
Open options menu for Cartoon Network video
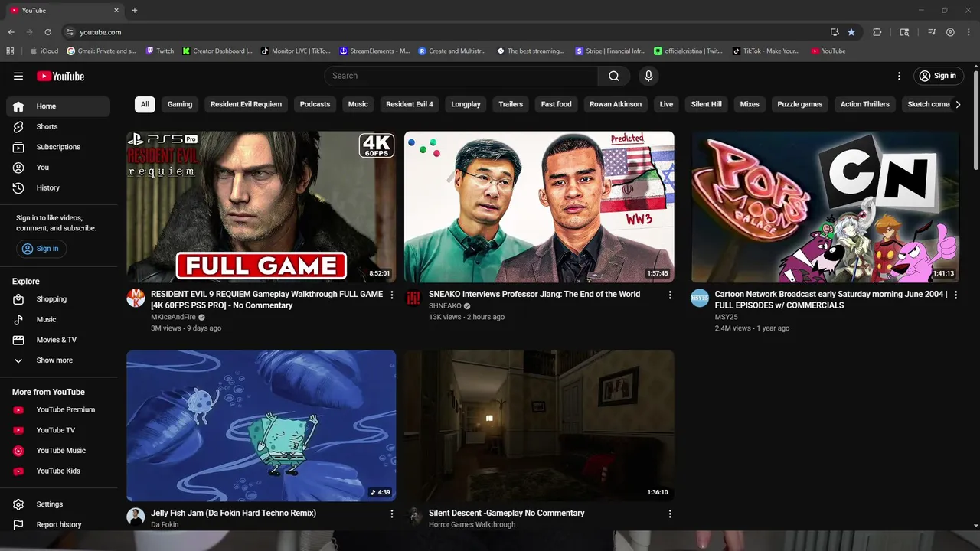coord(955,295)
